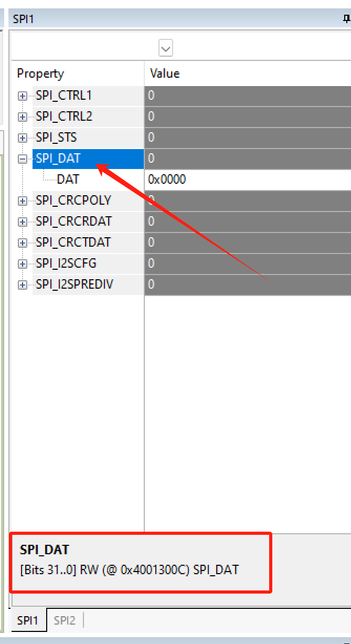The width and height of the screenshot is (351, 644).
Task: Click the SPI_CTRL1 value cell
Action: click(x=248, y=96)
